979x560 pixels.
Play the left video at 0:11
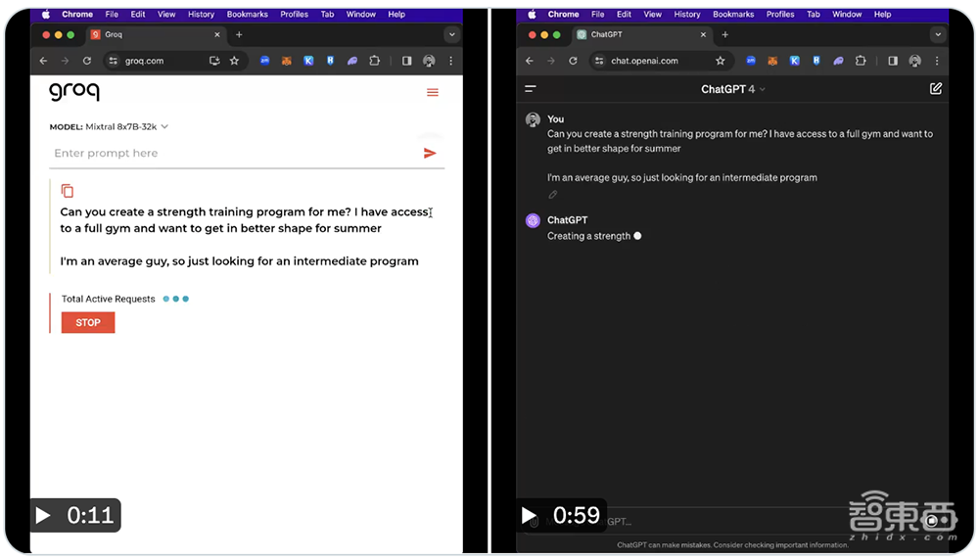click(x=43, y=515)
